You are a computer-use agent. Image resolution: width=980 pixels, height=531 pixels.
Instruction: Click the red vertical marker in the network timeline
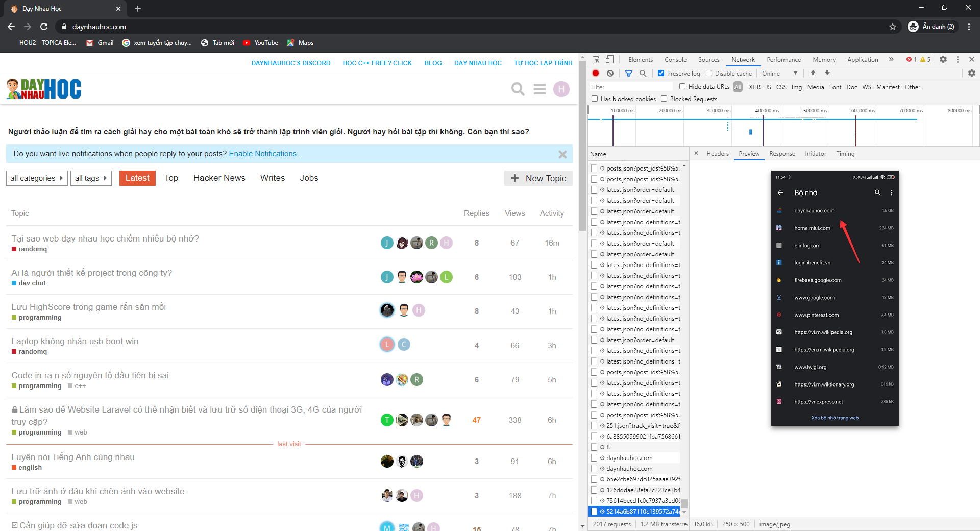[x=855, y=131]
